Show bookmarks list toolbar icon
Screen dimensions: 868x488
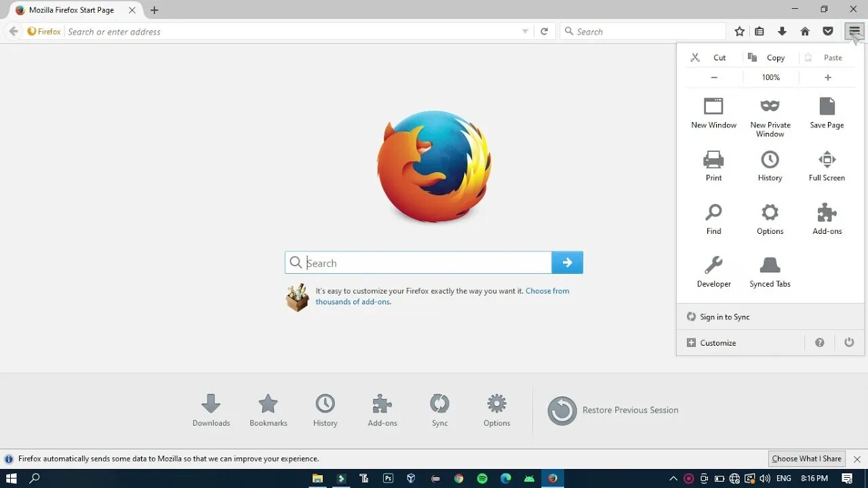click(759, 31)
